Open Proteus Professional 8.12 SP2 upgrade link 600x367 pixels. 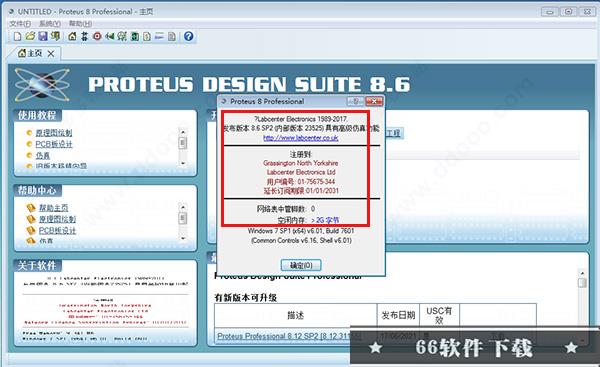289,336
